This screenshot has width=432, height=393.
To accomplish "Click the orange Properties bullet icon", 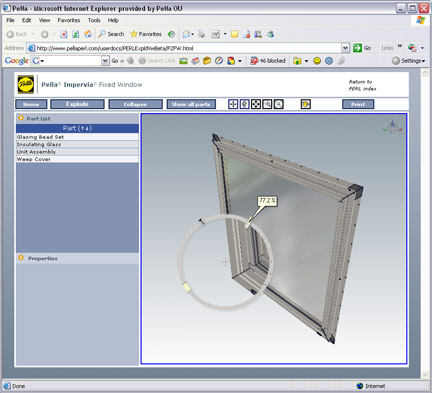I will pyautogui.click(x=21, y=258).
